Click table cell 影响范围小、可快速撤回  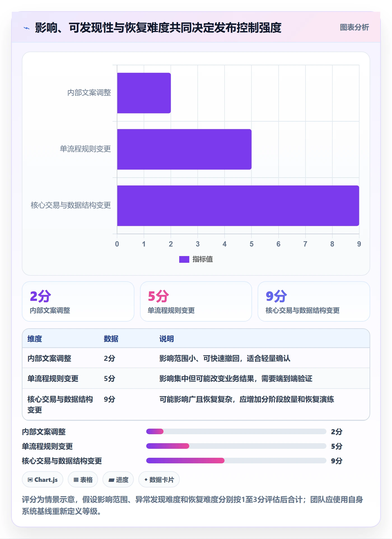(x=225, y=358)
